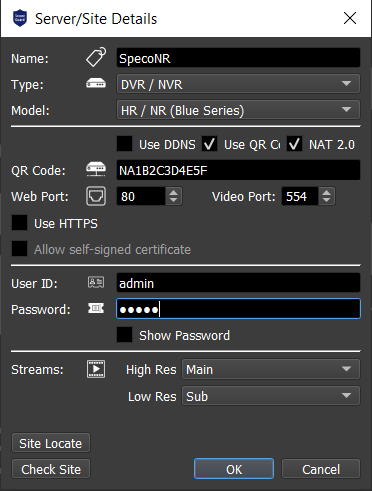Open the Model dropdown showing HR / NR (Blue Series)
372x491 pixels.
coord(238,110)
